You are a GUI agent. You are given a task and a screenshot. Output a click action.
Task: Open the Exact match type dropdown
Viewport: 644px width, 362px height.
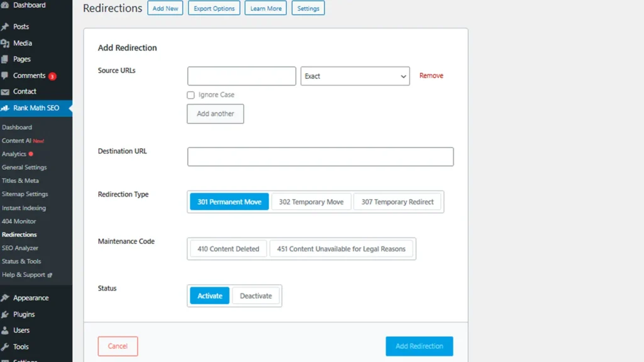pos(355,76)
